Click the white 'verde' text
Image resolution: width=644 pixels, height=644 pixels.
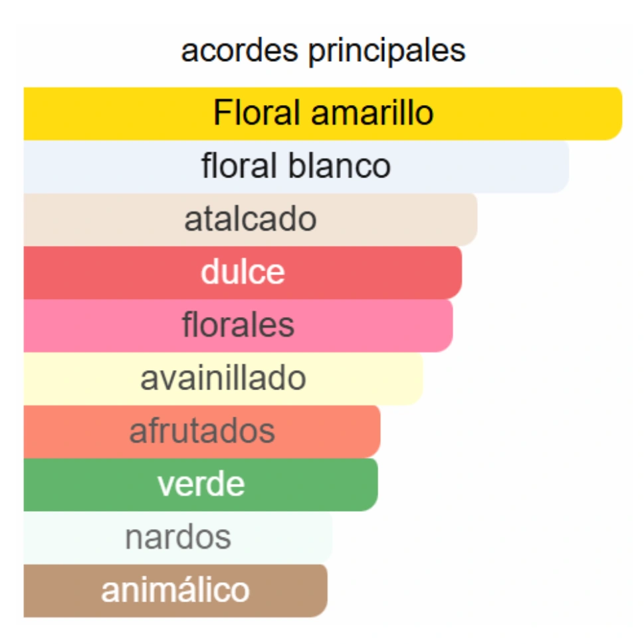pyautogui.click(x=201, y=484)
